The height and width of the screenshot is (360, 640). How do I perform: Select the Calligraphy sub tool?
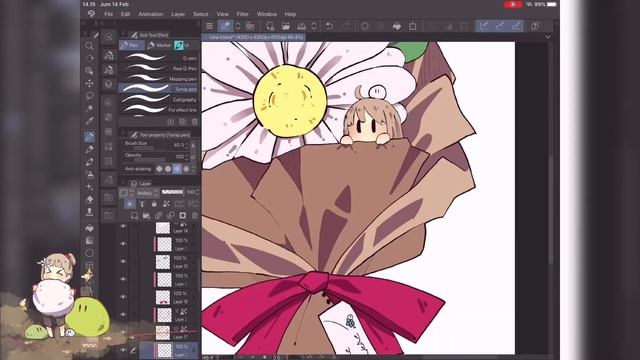click(x=159, y=99)
